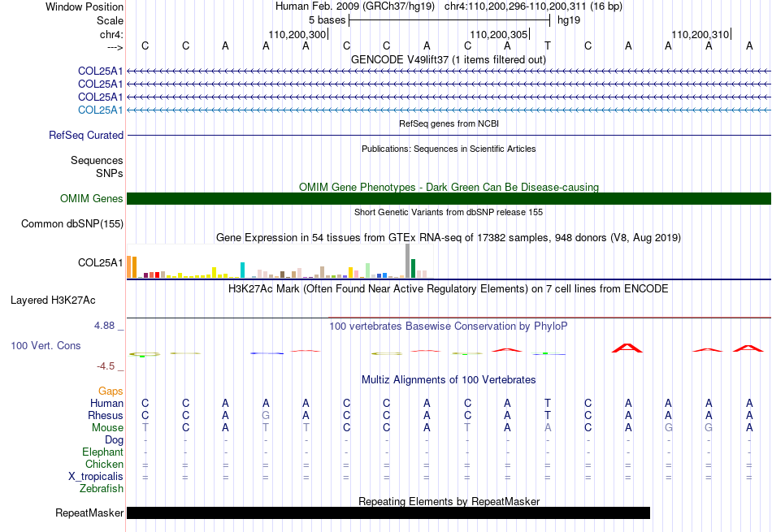Screen dimensions: 772x532
Task: Click the 100 Vert. Cons label
Action: (x=46, y=345)
